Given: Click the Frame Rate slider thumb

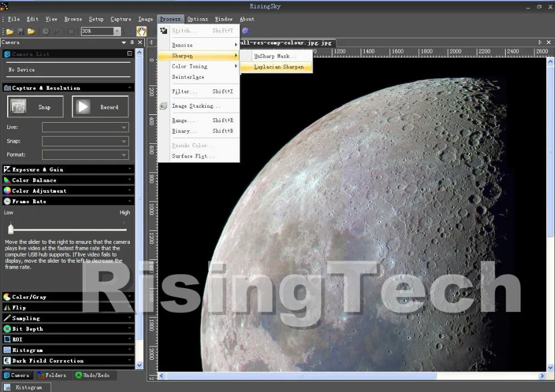Looking at the screenshot, I should (x=11, y=228).
